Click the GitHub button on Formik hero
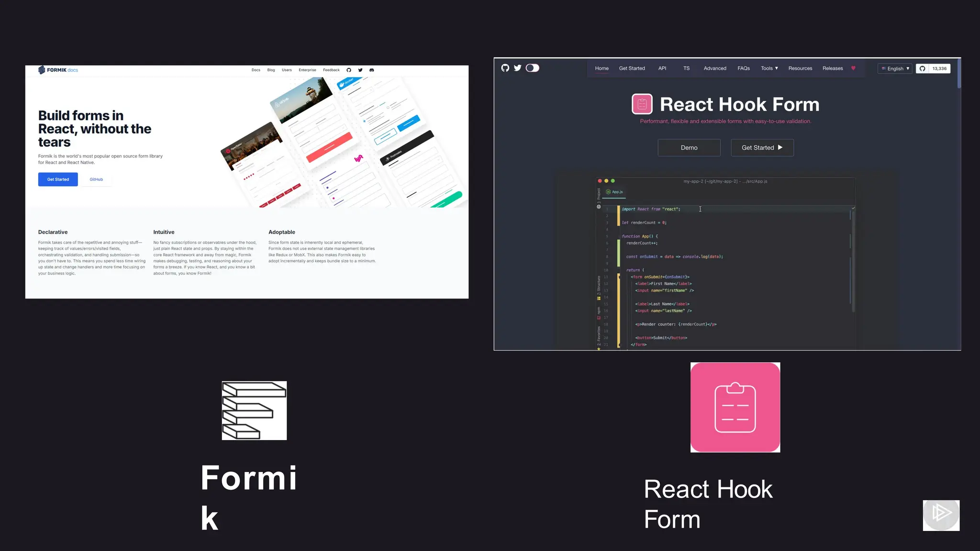The image size is (980, 551). 96,179
